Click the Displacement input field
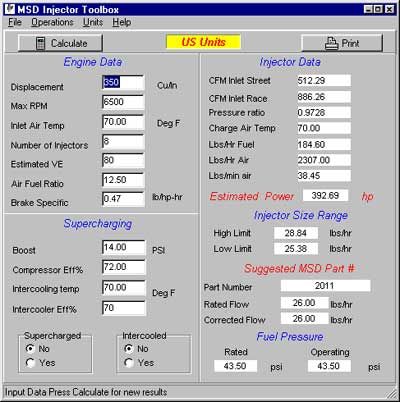 123,83
